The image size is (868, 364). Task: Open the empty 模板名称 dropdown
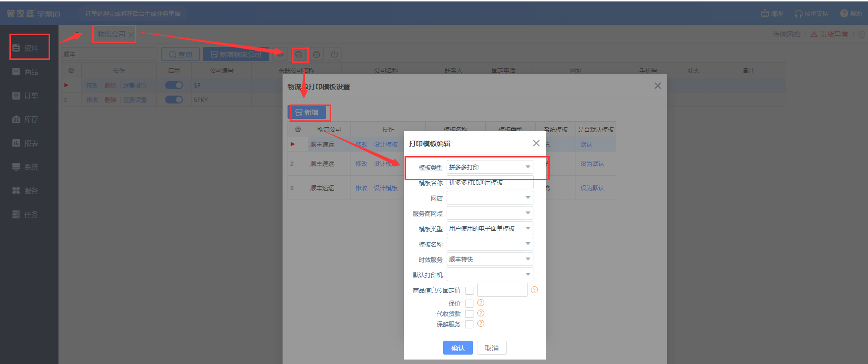[x=490, y=244]
